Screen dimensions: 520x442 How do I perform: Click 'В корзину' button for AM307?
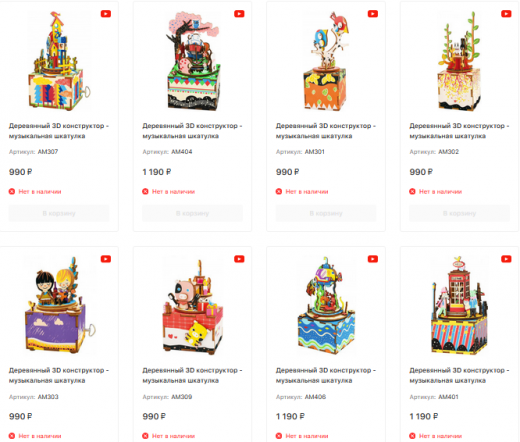tap(59, 213)
